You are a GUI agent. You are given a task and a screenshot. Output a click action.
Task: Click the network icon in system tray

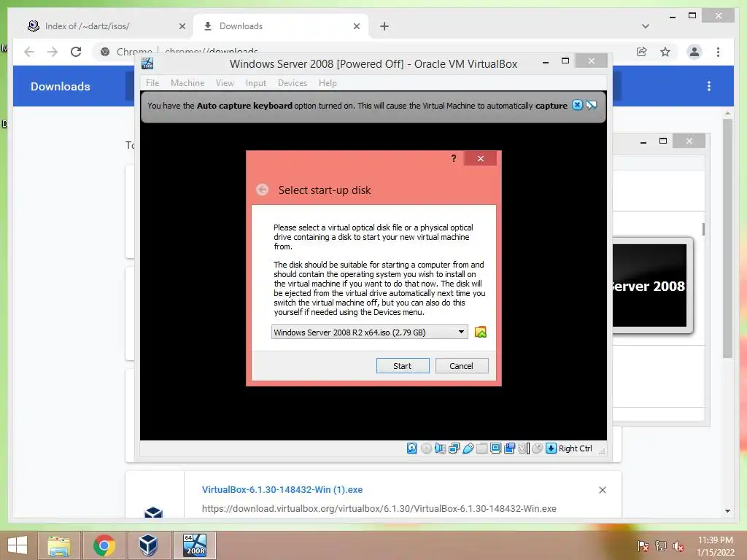tap(661, 545)
